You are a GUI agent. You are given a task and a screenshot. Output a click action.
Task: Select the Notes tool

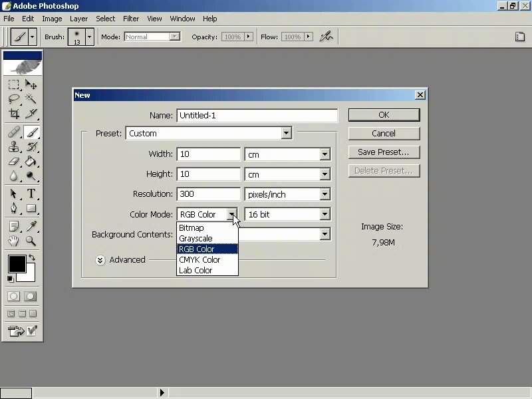(13, 226)
